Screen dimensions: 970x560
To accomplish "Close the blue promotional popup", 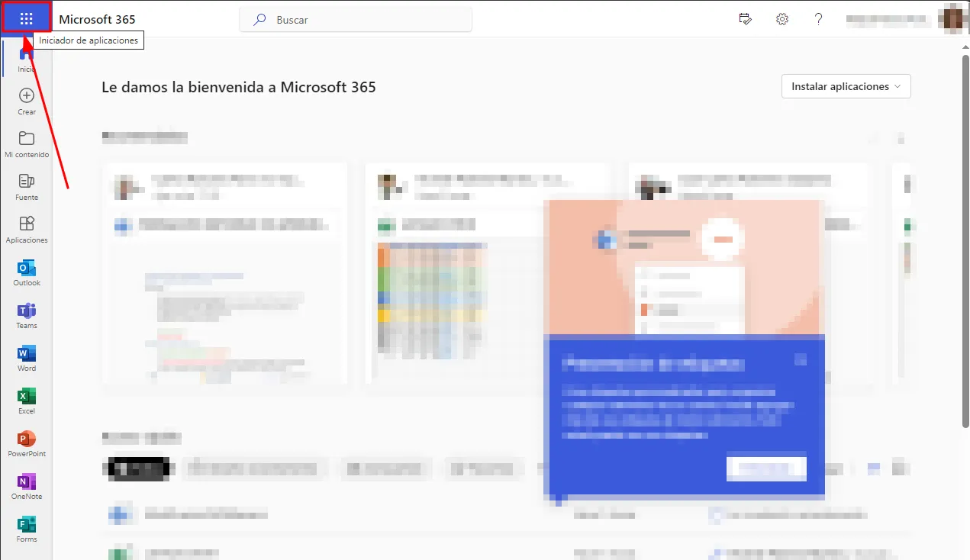I will [800, 359].
